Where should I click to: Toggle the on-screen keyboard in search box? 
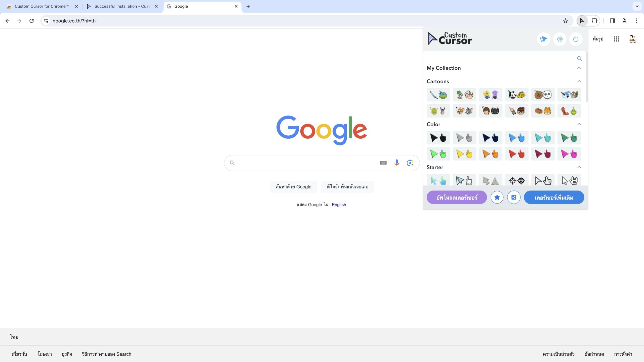pos(383,163)
